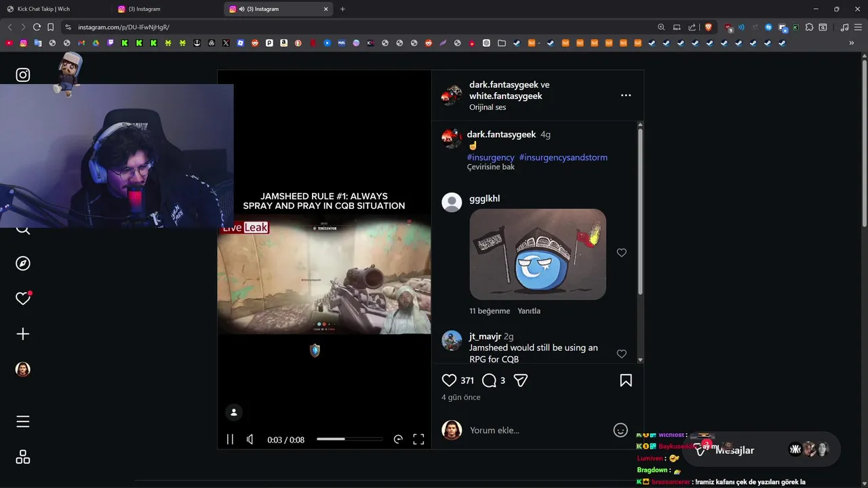Open ggglkhl's GIF comment image
The width and height of the screenshot is (868, 488).
(x=538, y=254)
